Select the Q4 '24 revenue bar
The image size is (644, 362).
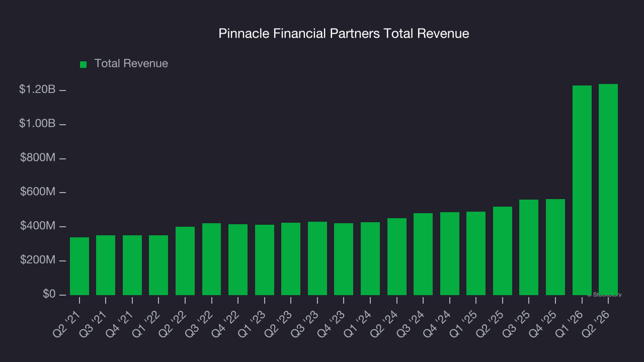(450, 253)
